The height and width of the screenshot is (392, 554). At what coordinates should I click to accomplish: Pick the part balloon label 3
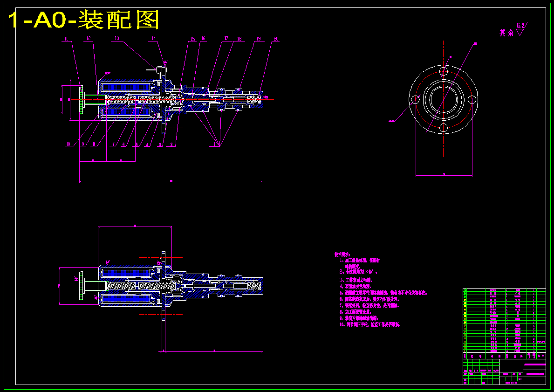(x=160, y=144)
